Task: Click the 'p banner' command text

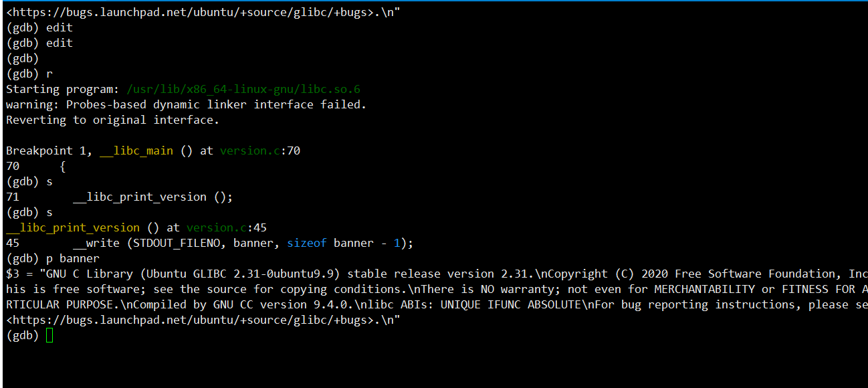Action: tap(73, 258)
